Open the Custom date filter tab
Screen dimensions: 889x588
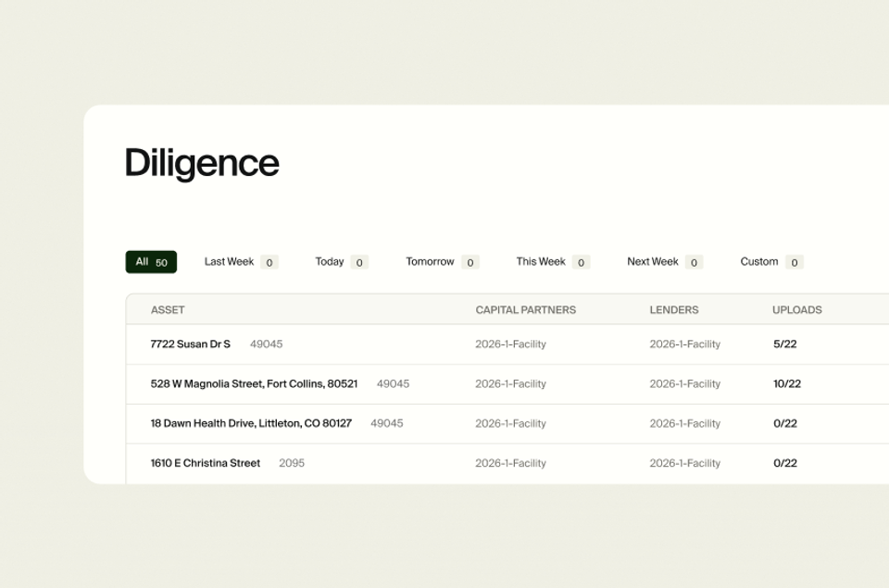click(x=771, y=262)
